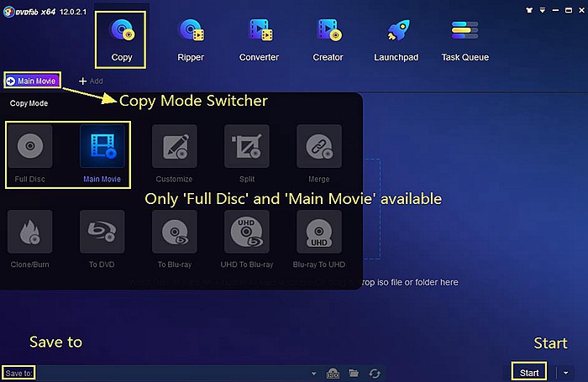Open the title bar dropdown menu triangle
Image resolution: width=588 pixels, height=382 pixels.
click(x=543, y=10)
